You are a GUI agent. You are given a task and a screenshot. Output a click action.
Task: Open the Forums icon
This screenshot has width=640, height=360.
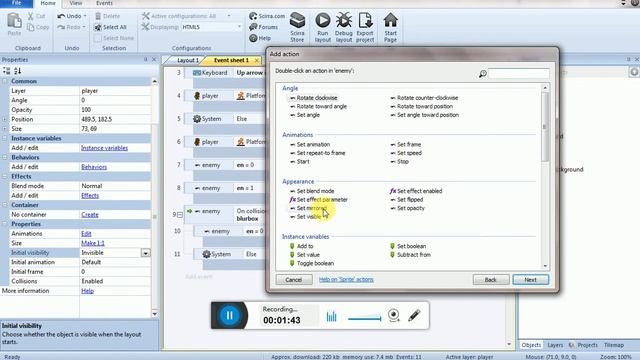253,27
